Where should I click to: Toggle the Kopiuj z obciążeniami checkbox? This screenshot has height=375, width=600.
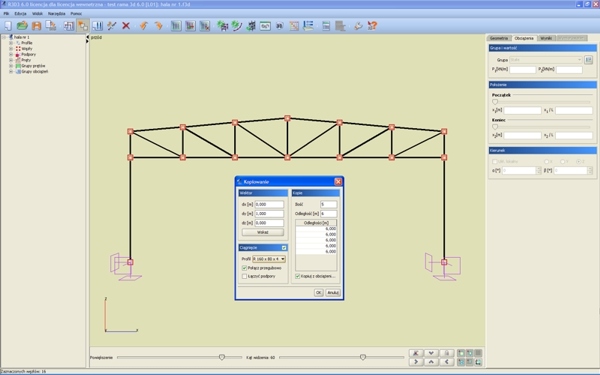pyautogui.click(x=297, y=276)
